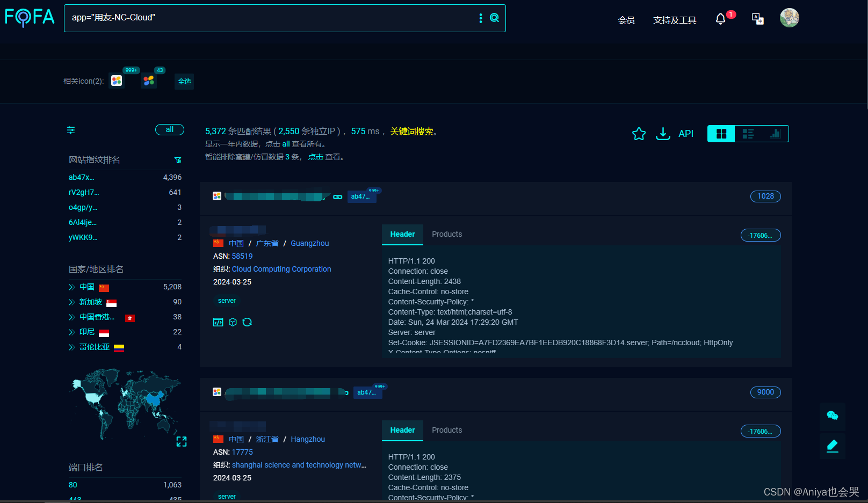868x503 pixels.
Task: Select the second related icon with 43 badge
Action: (149, 81)
